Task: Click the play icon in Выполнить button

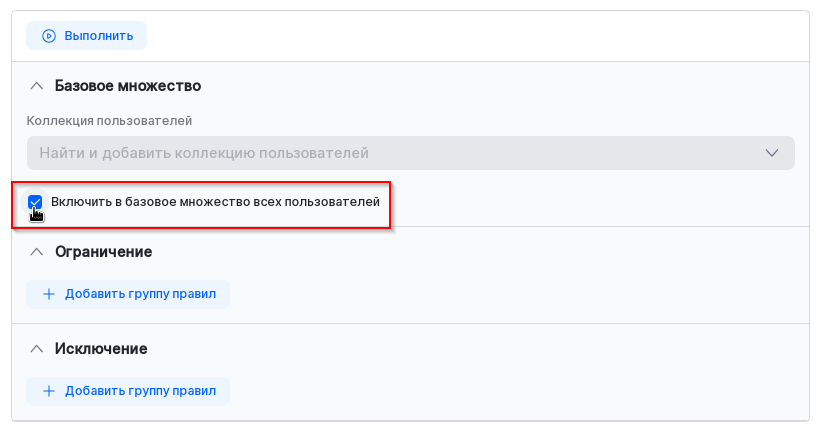Action: [49, 36]
